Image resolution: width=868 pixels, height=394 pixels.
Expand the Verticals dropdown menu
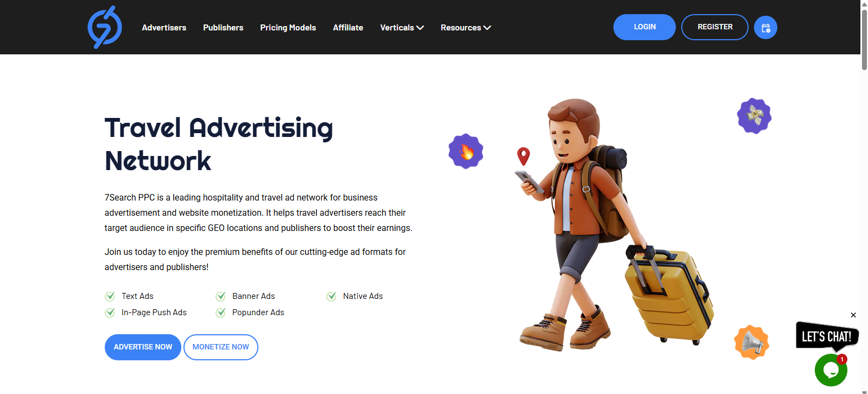pos(402,28)
